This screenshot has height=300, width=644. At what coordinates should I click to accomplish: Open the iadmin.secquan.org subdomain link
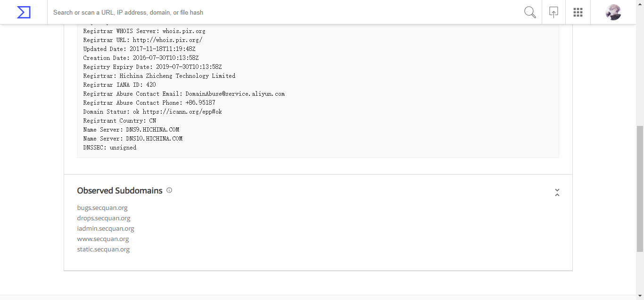pyautogui.click(x=106, y=228)
